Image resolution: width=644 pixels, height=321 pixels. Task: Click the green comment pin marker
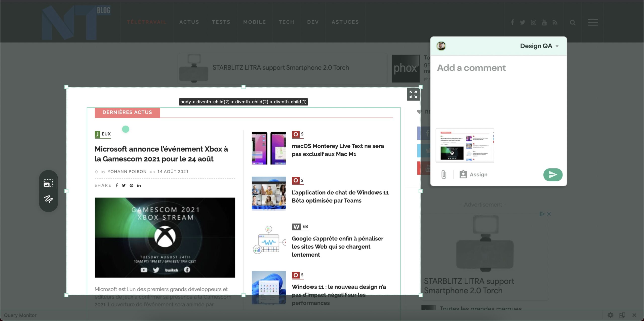(x=126, y=129)
